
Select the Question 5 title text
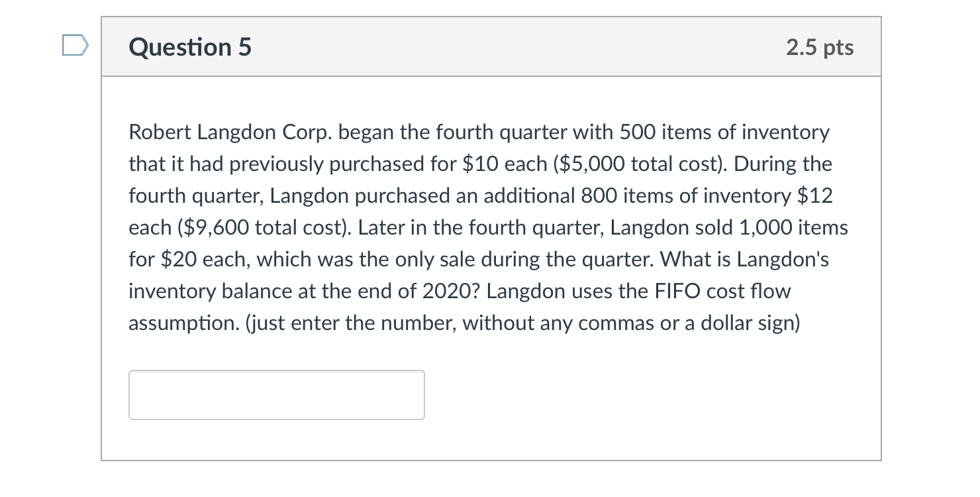tap(190, 47)
